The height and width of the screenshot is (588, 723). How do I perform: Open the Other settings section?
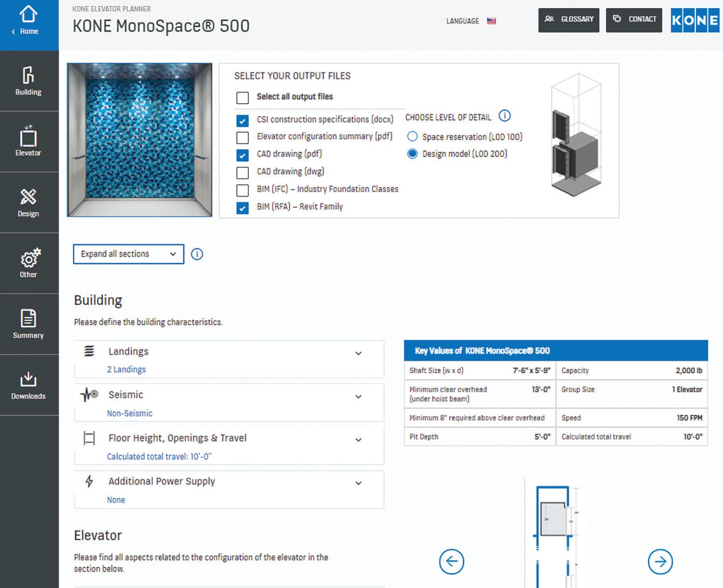click(x=28, y=263)
